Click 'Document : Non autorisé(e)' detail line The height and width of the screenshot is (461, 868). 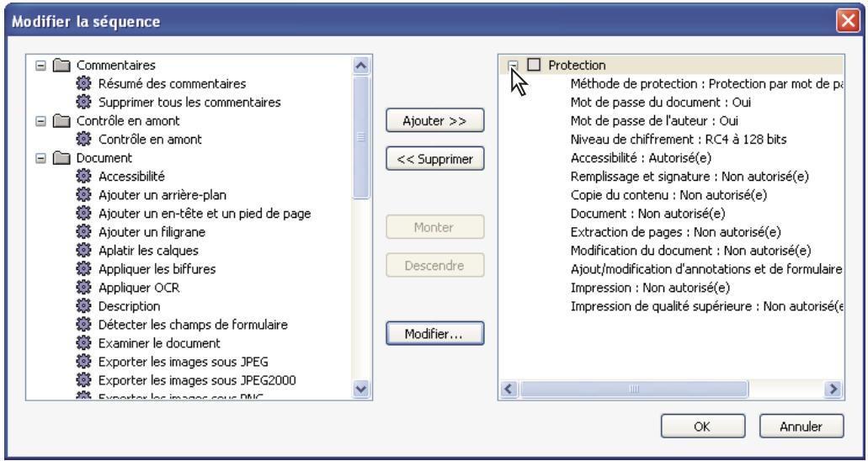(647, 214)
